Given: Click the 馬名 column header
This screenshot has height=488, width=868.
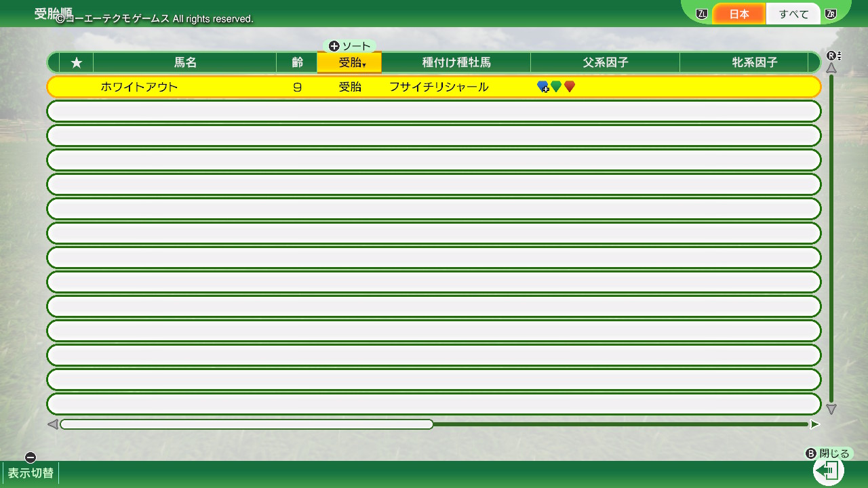Looking at the screenshot, I should point(185,62).
